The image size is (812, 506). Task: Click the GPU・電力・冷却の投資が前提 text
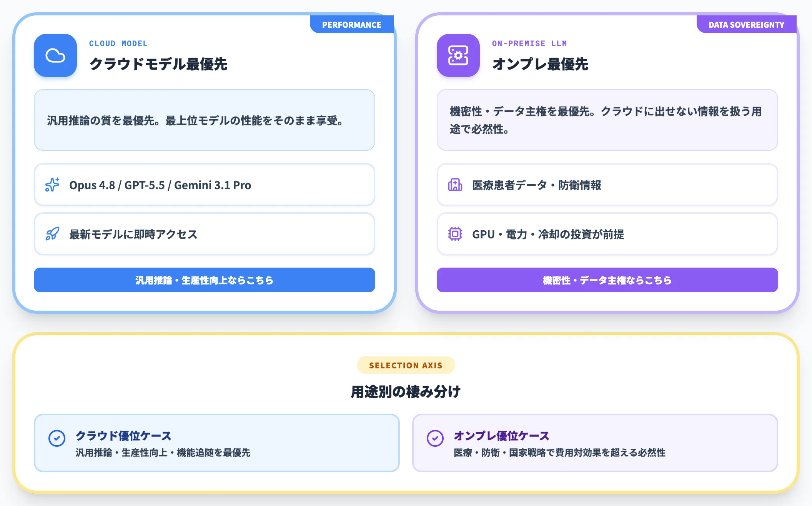coord(548,234)
